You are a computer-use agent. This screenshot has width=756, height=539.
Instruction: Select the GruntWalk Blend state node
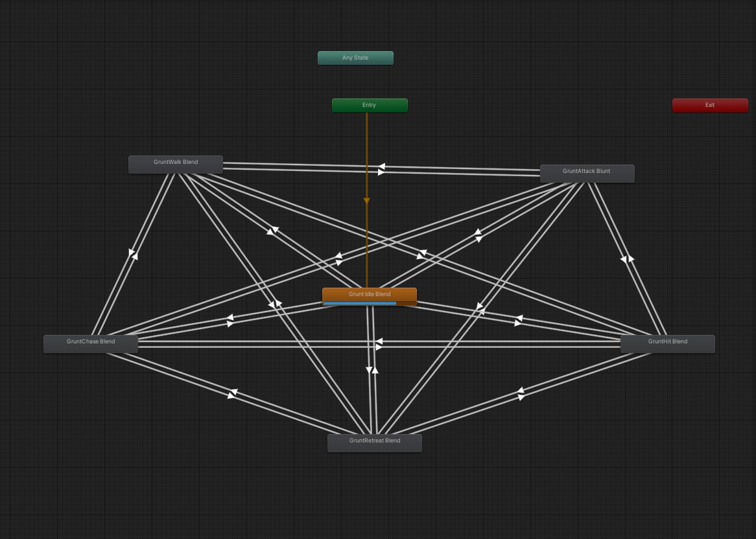click(176, 163)
